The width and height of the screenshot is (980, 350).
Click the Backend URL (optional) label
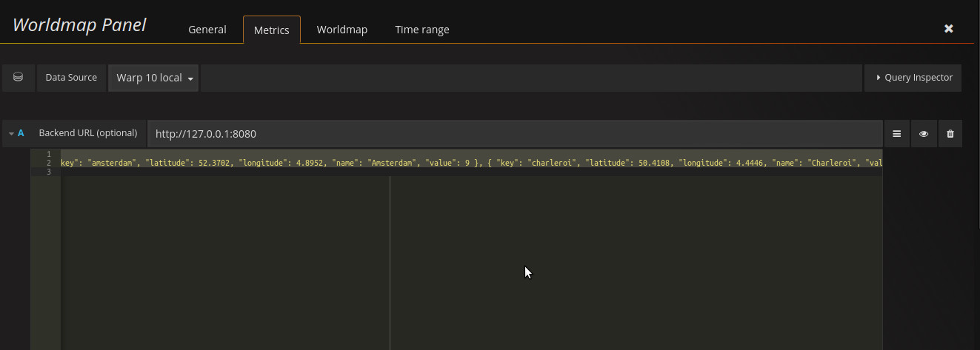[x=87, y=133]
